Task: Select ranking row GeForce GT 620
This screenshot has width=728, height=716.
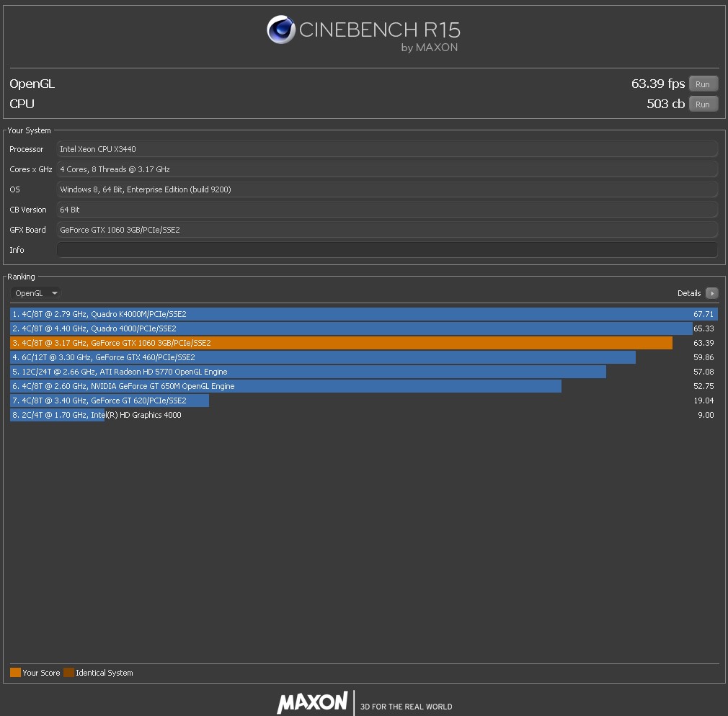Action: (364, 400)
